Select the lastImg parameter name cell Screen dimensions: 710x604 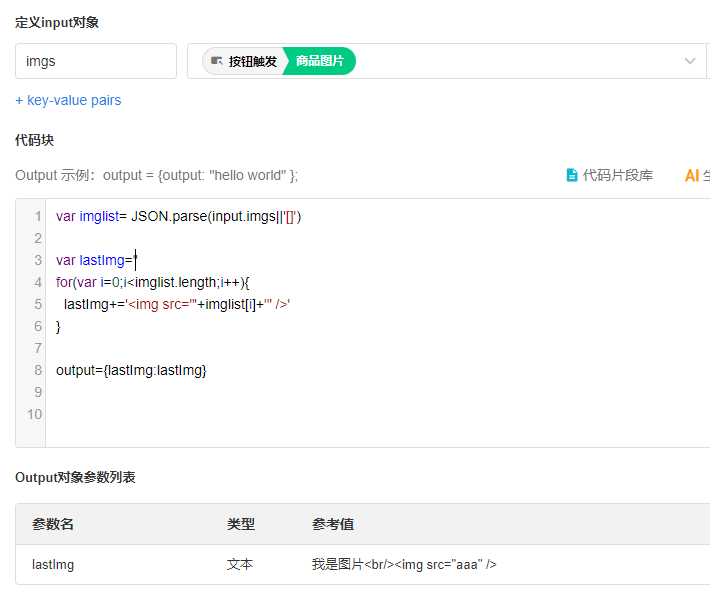click(x=53, y=564)
